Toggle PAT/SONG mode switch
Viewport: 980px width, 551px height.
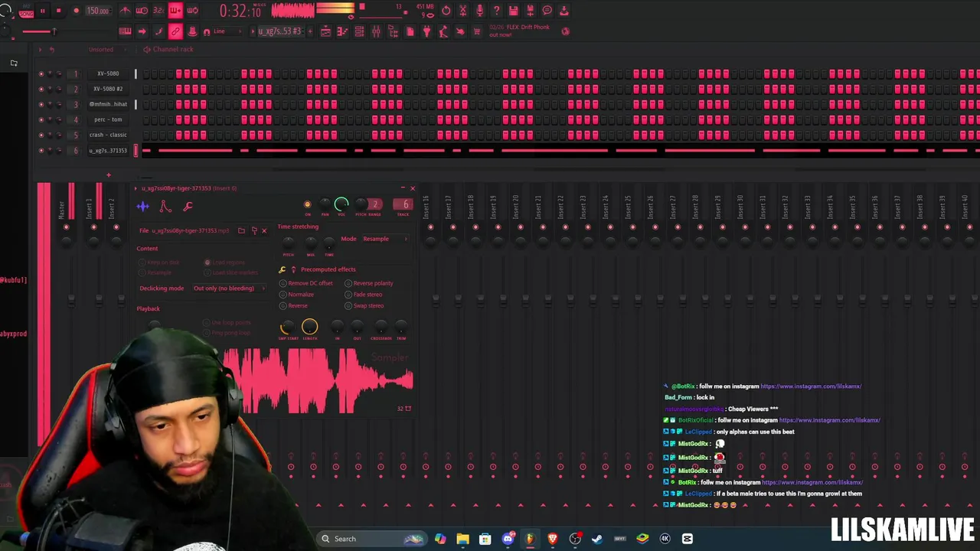coord(27,11)
